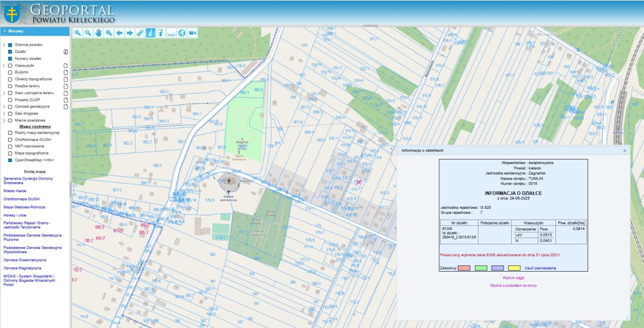Activate the pan hand tool
The width and height of the screenshot is (644, 328).
click(x=98, y=33)
